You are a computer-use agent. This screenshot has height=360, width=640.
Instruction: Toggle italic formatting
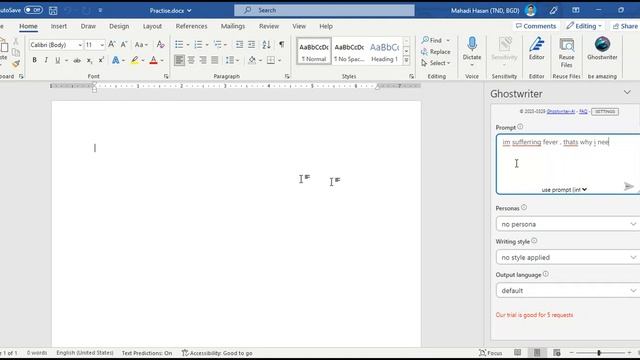(46, 60)
